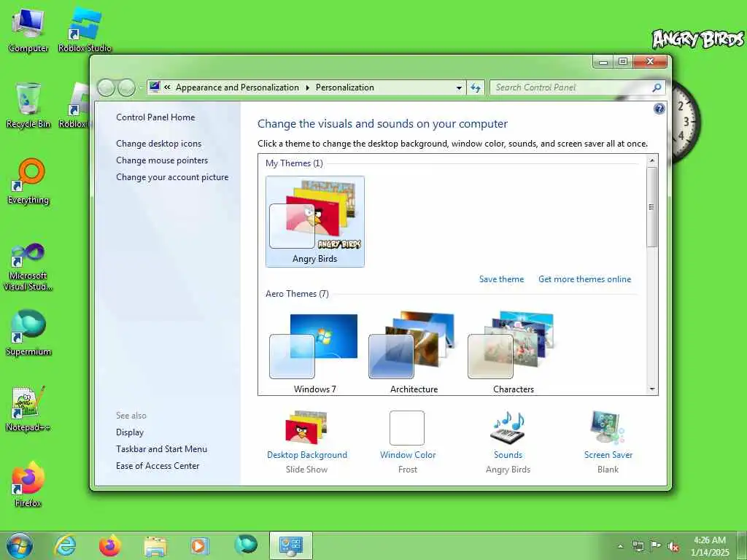Apply the Architecture theme
This screenshot has height=560, width=747.
(x=414, y=352)
